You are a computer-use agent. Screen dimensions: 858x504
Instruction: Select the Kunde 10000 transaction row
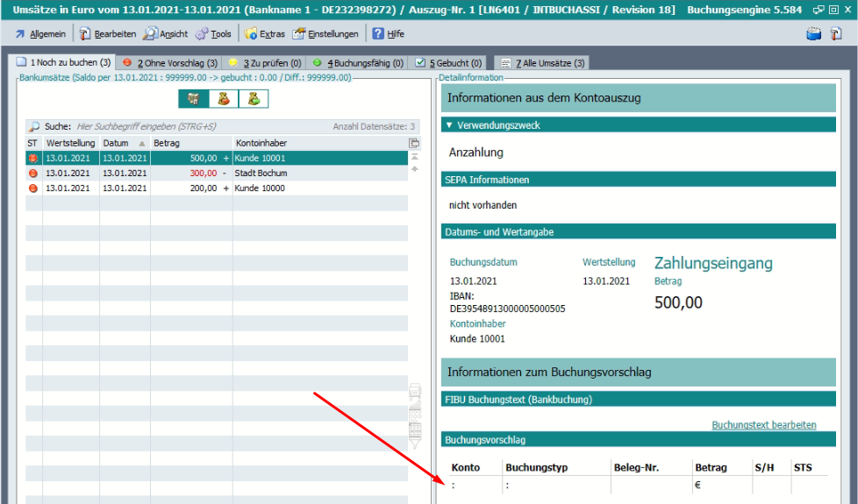[x=219, y=188]
